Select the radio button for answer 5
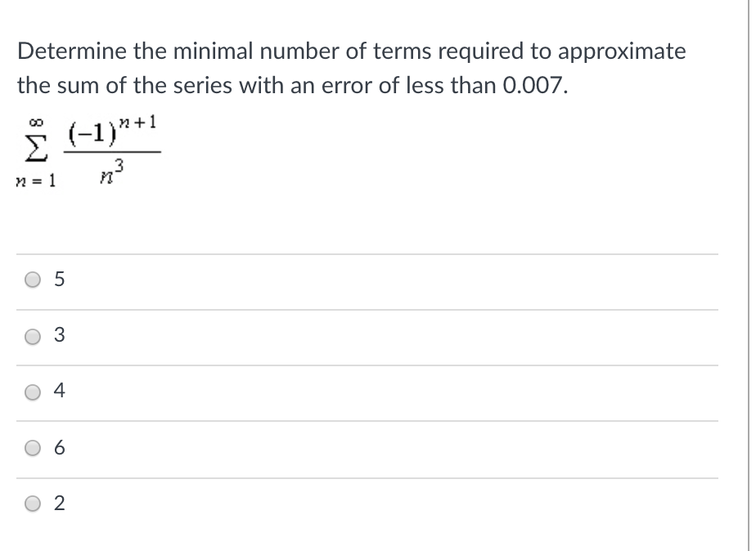The image size is (756, 551). pos(32,280)
